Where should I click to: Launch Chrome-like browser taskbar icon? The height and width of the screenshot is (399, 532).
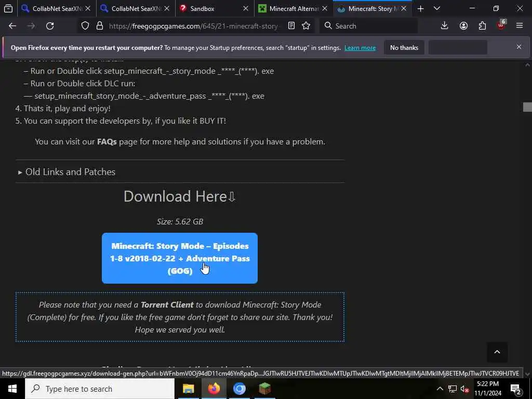click(x=239, y=389)
